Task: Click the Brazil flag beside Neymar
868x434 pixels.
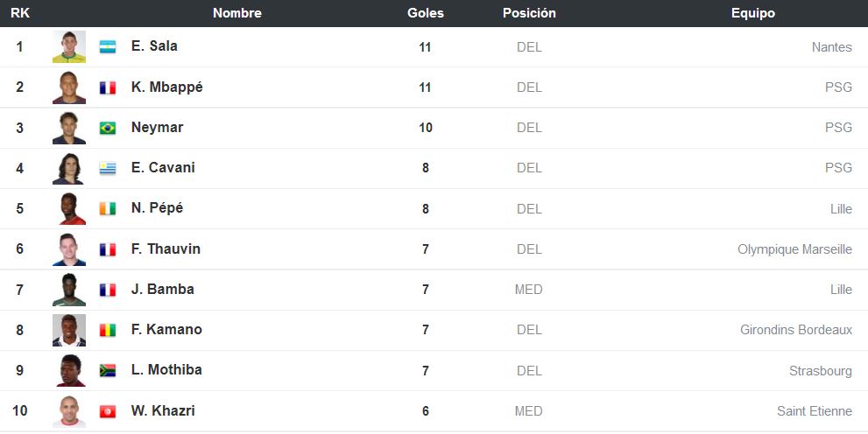Action: coord(108,128)
